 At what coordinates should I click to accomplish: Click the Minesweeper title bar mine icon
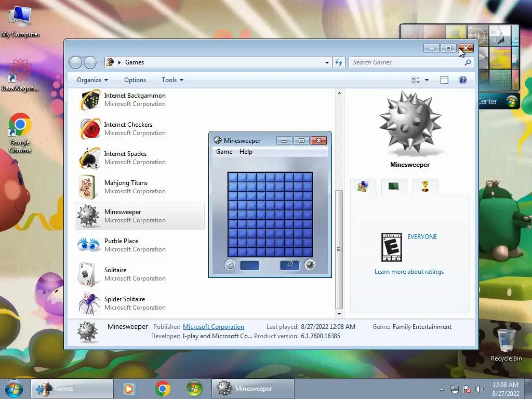(218, 140)
